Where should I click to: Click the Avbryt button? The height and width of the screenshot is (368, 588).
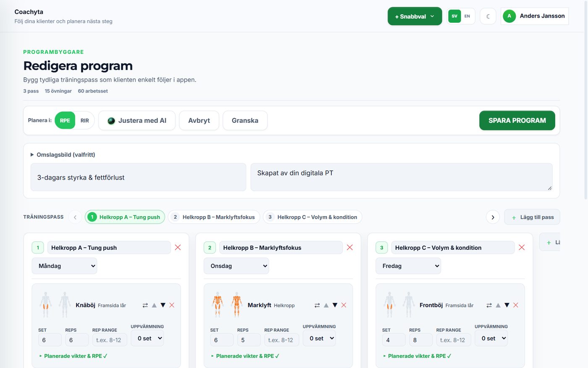199,121
